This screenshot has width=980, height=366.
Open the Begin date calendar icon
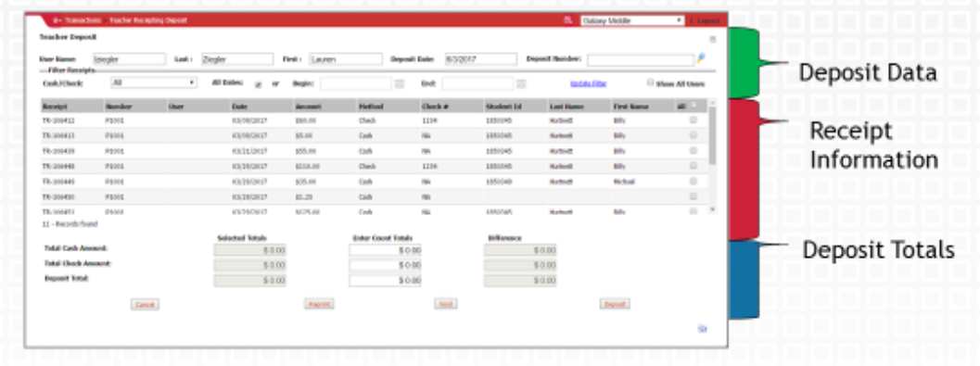tap(400, 83)
